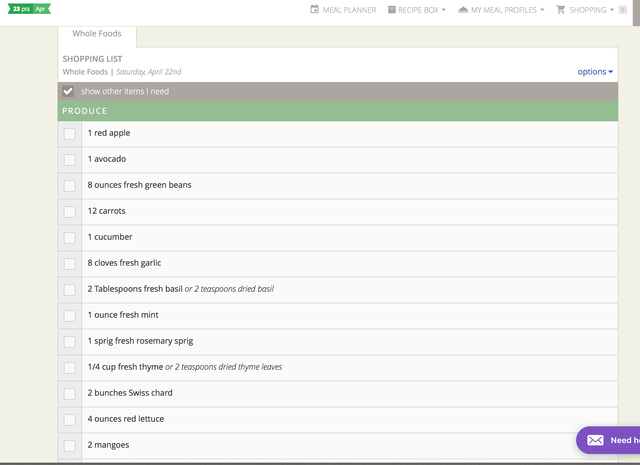Click the 'Saturday, April 22nd' date text
This screenshot has height=465, width=640.
[149, 72]
